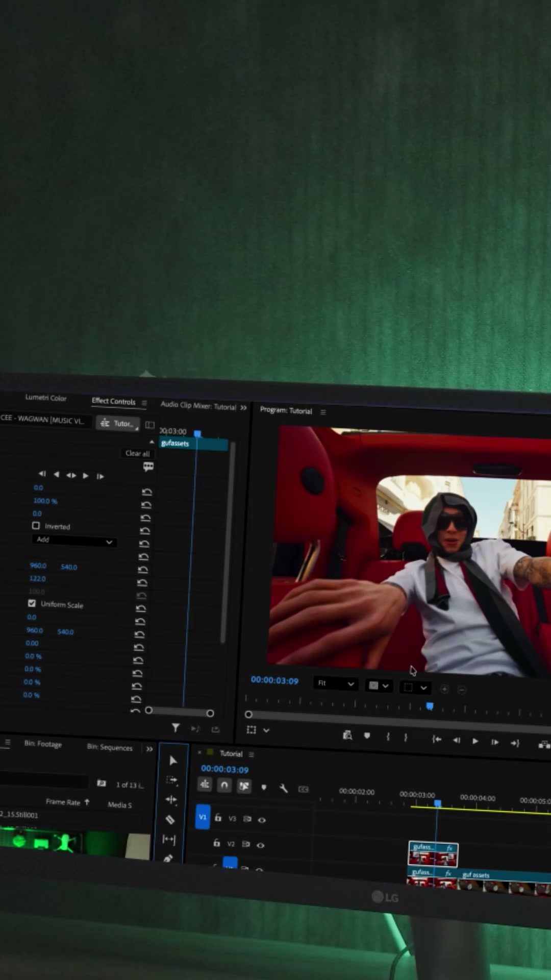Screen dimensions: 551x980
Task: Toggle Linked Selection button in timeline
Action: click(244, 786)
